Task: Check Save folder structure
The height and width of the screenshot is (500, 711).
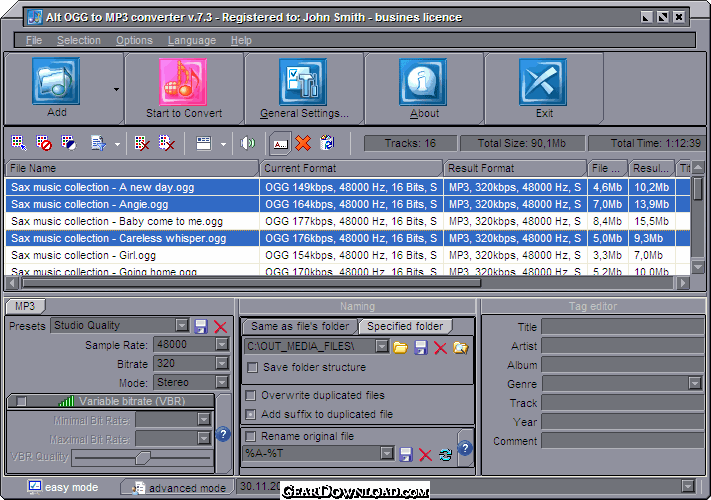Action: [x=253, y=367]
